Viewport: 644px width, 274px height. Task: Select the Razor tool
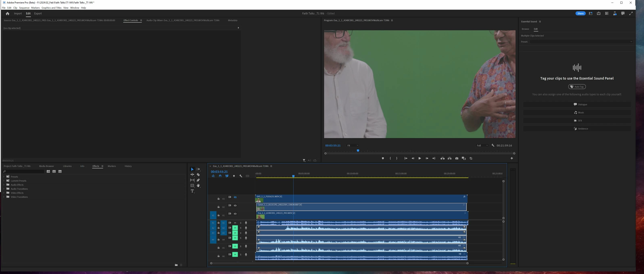tap(198, 175)
